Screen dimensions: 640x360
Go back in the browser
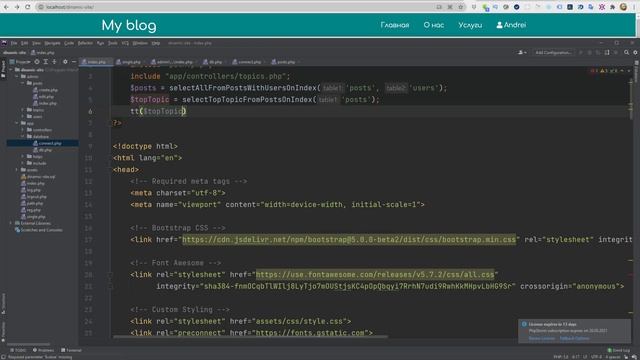tap(6, 7)
